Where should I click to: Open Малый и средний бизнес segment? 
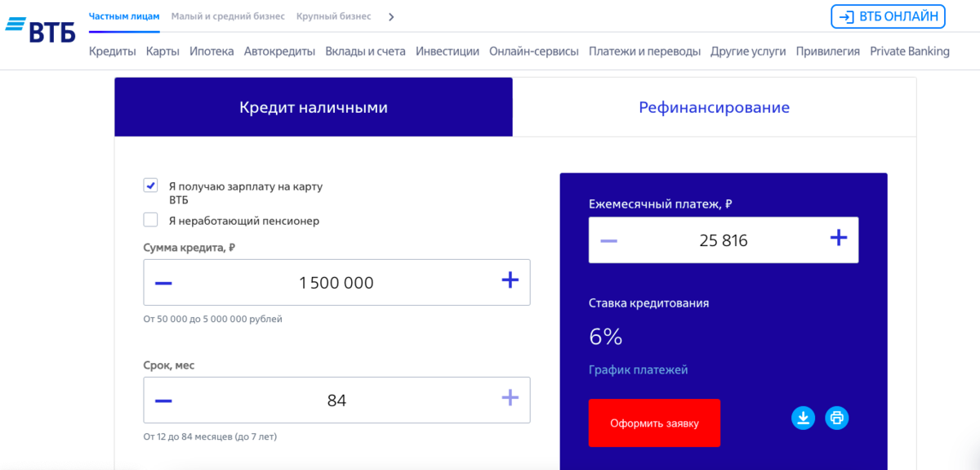(228, 16)
